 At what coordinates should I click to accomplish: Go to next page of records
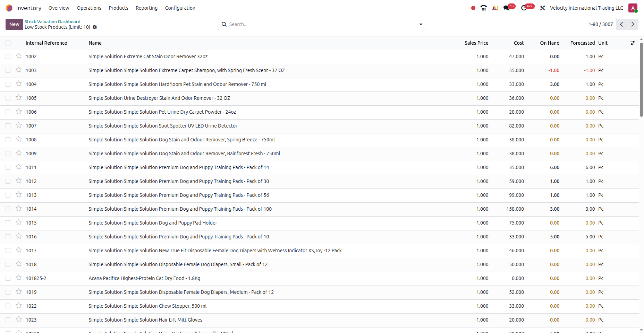point(633,24)
